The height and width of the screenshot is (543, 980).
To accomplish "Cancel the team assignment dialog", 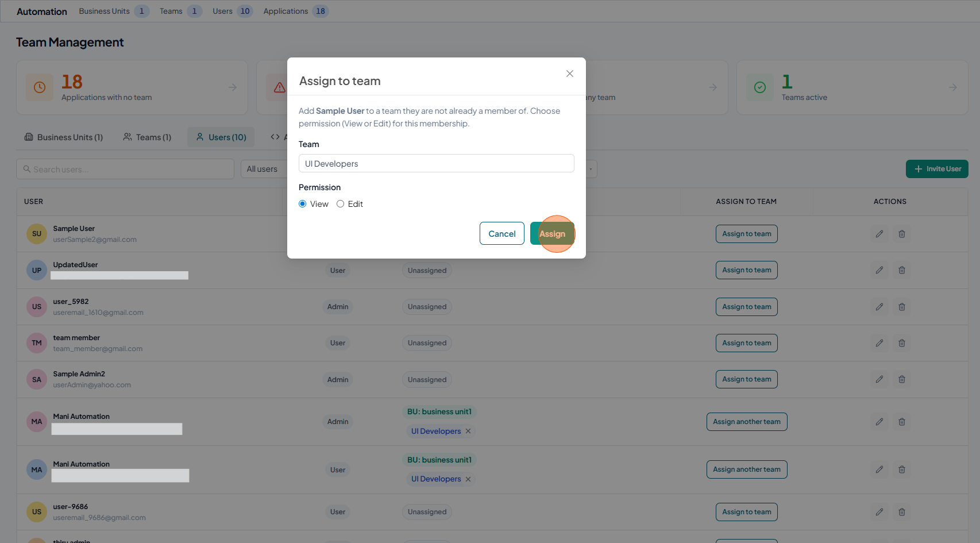I will [x=502, y=233].
